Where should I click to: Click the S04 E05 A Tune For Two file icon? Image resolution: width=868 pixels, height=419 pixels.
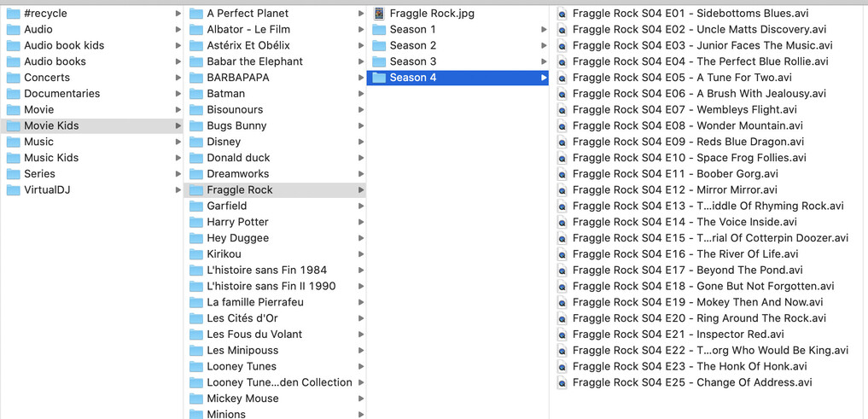pos(562,78)
